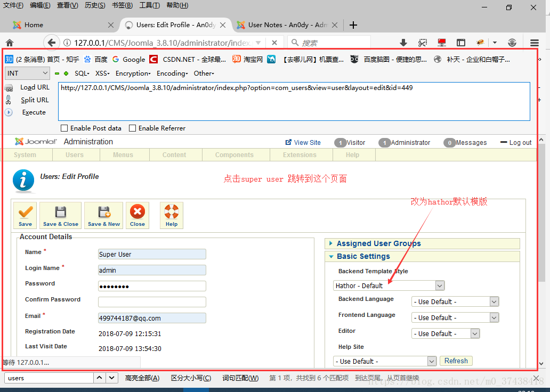
Task: Click the red Close toolbar icon
Action: [x=137, y=215]
